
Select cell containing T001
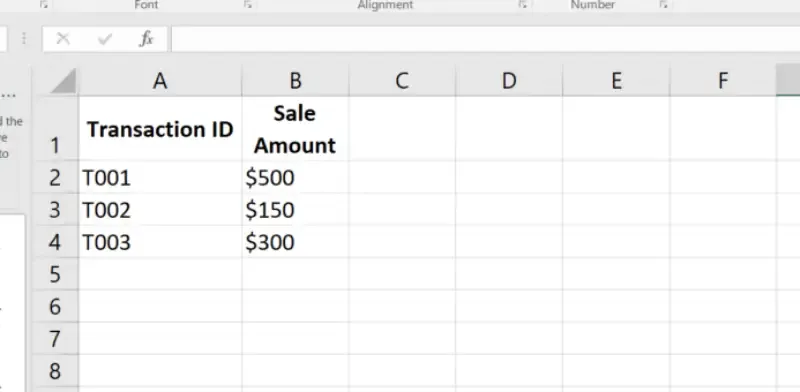pos(160,177)
